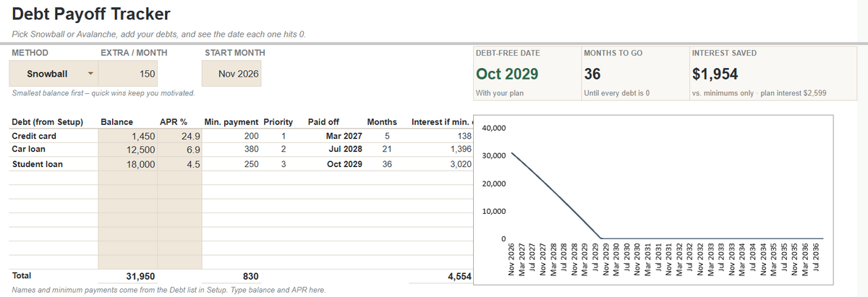The image size is (868, 297).
Task: Select the total interest 4,554
Action: 460,276
